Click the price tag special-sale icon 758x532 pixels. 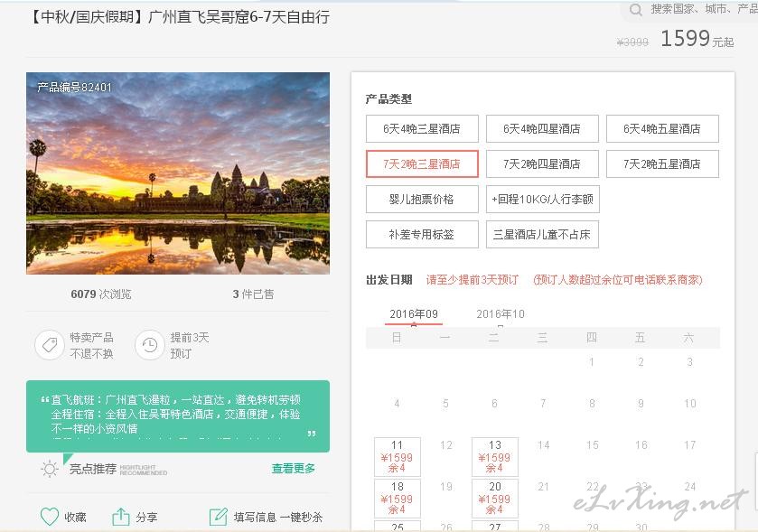click(50, 345)
